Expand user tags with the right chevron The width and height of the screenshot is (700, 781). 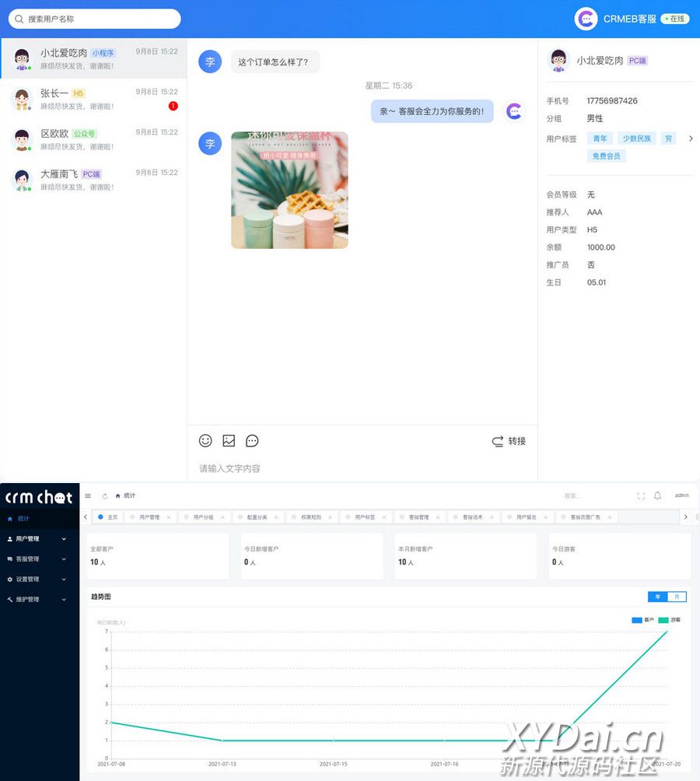(691, 138)
